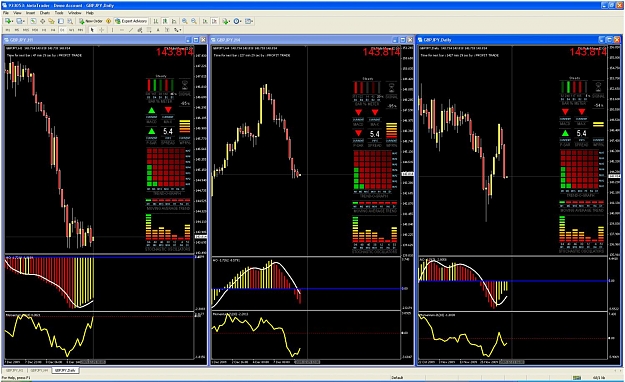625x382 pixels.
Task: Open the View menu
Action: [17, 13]
